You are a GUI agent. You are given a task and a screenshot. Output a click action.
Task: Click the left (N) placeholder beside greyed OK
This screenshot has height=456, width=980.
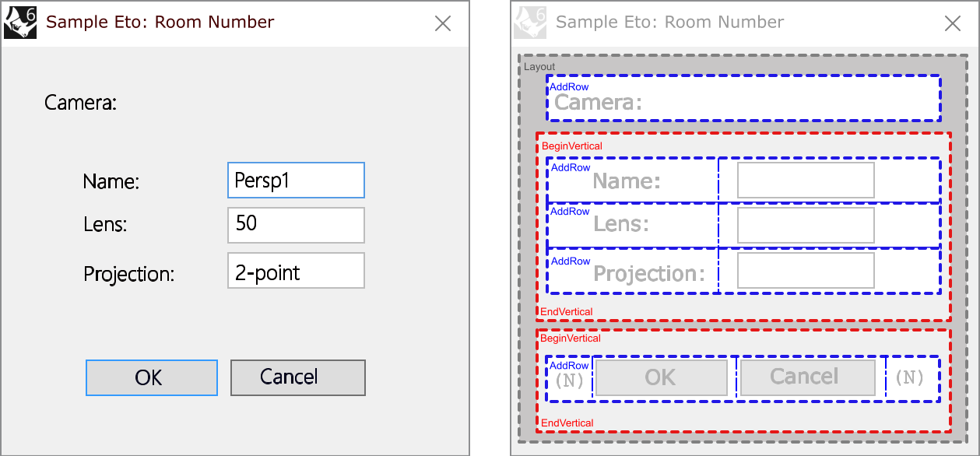(x=569, y=380)
